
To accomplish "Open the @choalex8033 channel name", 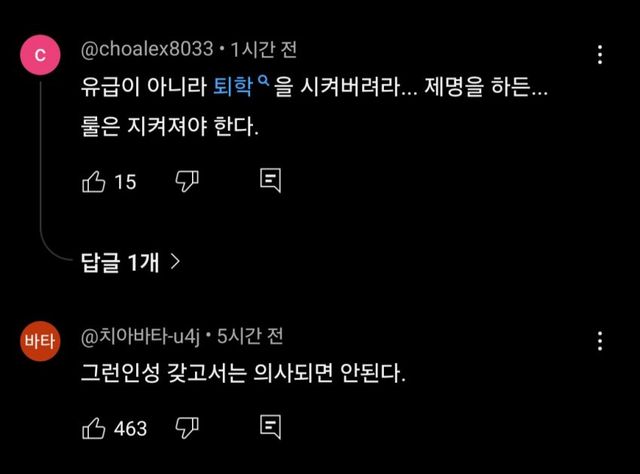I will point(147,49).
